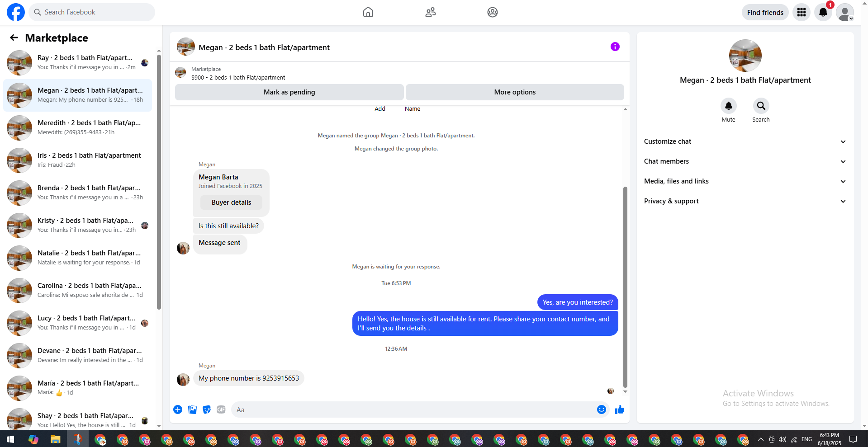
Task: Open the Brenda conversation
Action: click(78, 193)
